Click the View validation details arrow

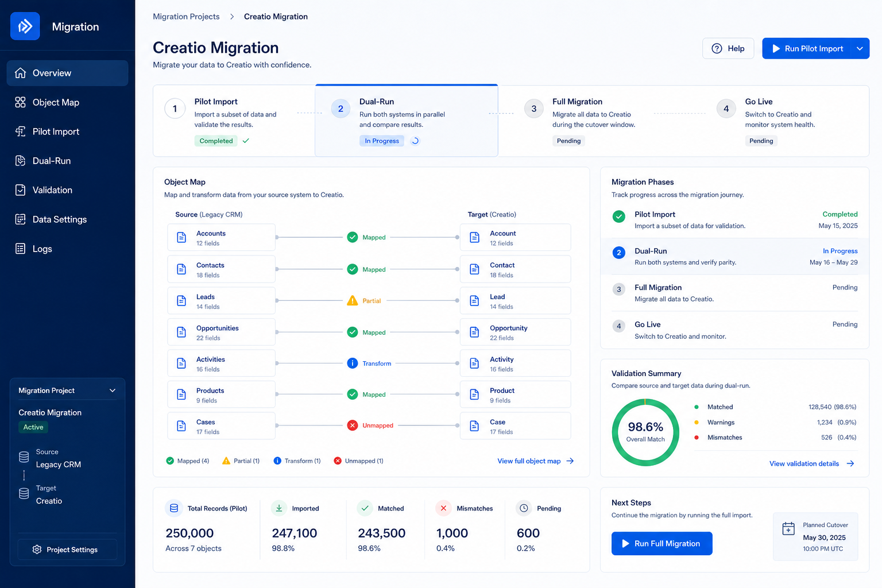point(850,463)
